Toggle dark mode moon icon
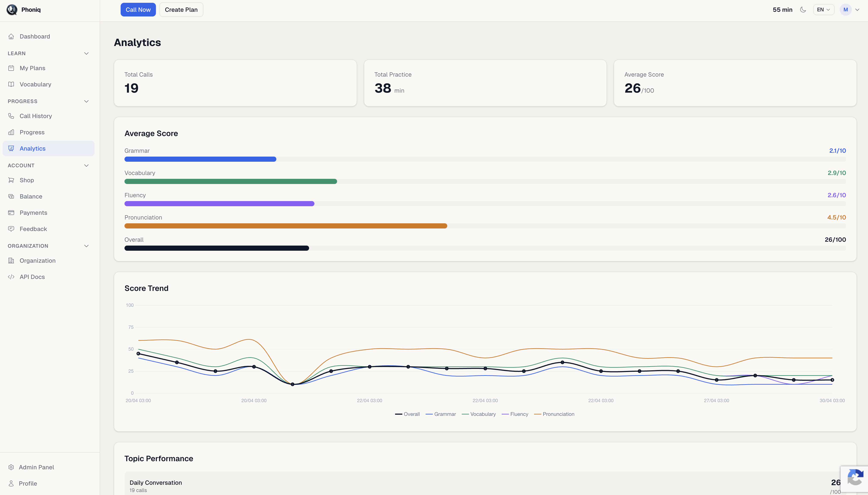 click(x=803, y=9)
